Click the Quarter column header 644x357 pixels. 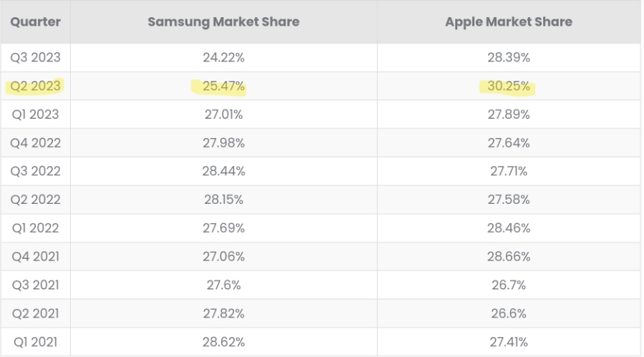click(35, 22)
